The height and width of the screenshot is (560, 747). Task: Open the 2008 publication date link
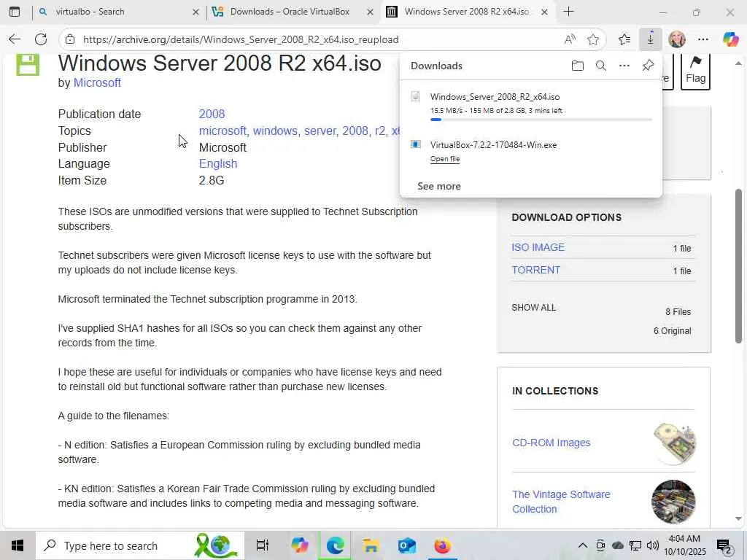pyautogui.click(x=212, y=114)
